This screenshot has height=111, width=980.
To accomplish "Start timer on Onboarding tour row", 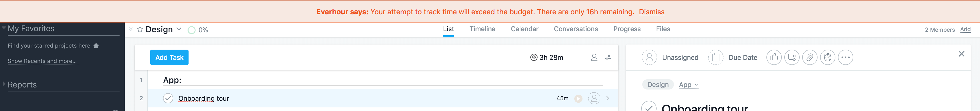I will click(x=578, y=98).
